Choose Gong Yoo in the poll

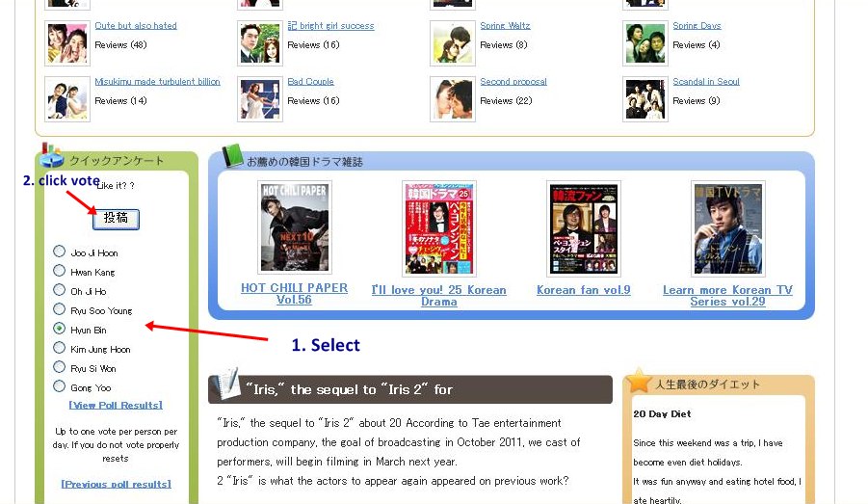click(x=59, y=386)
